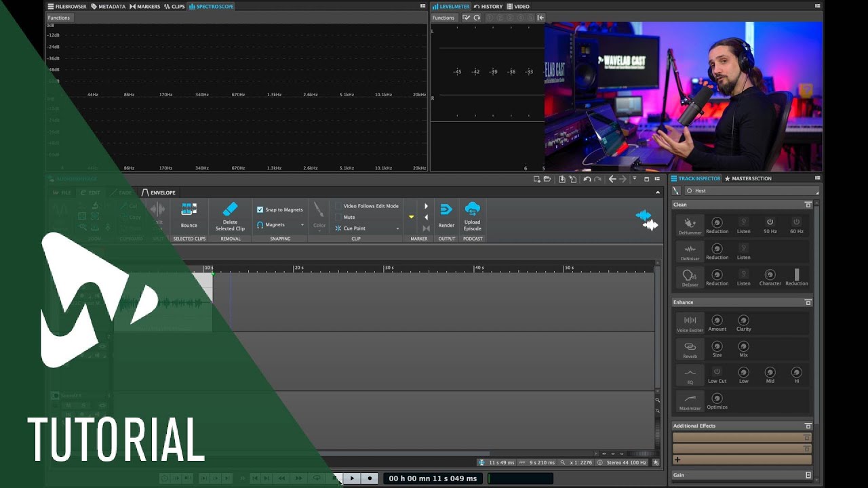Click the video thumbnail of the presenter
Image resolution: width=868 pixels, height=488 pixels.
click(x=684, y=96)
